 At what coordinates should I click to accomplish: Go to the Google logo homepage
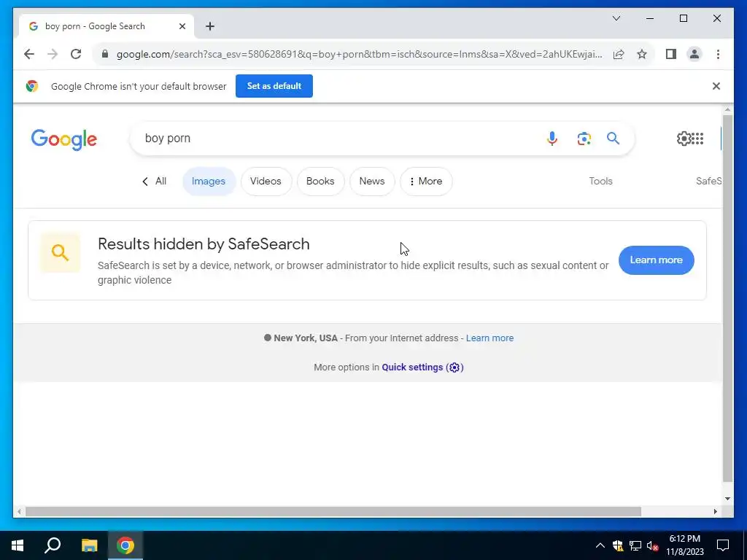pyautogui.click(x=64, y=139)
